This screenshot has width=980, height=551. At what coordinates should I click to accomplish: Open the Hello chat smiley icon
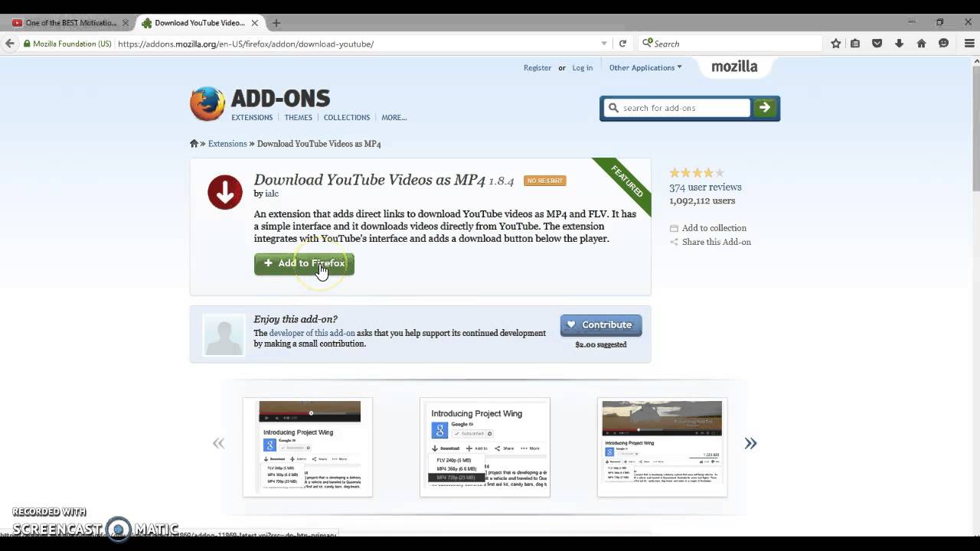[944, 44]
